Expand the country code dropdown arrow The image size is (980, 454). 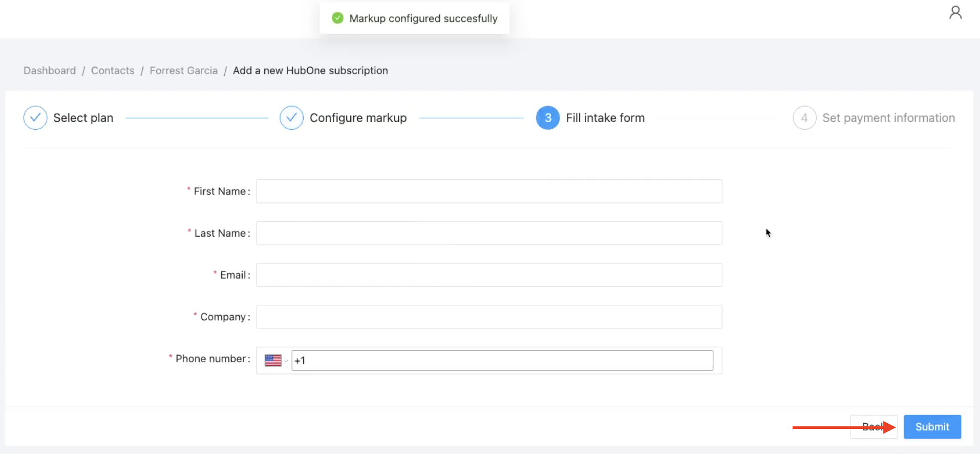[x=286, y=361]
